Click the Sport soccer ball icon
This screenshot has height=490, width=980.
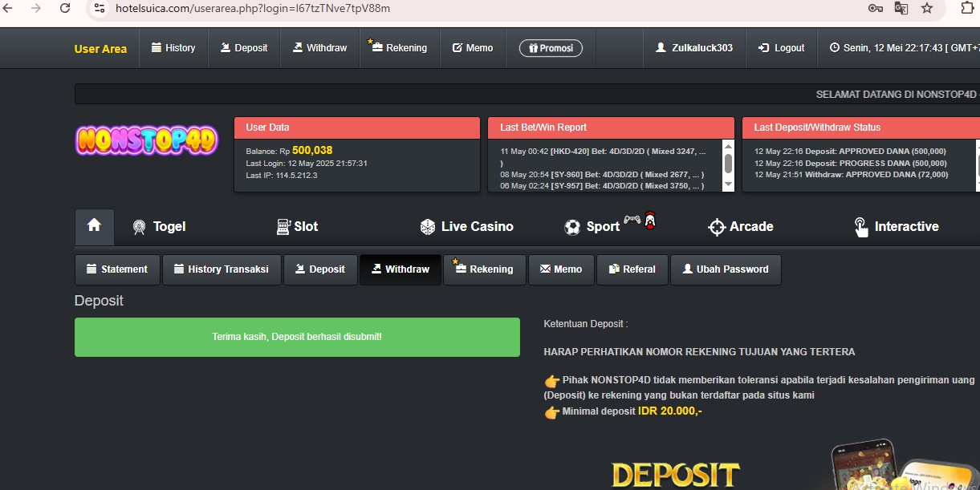572,227
